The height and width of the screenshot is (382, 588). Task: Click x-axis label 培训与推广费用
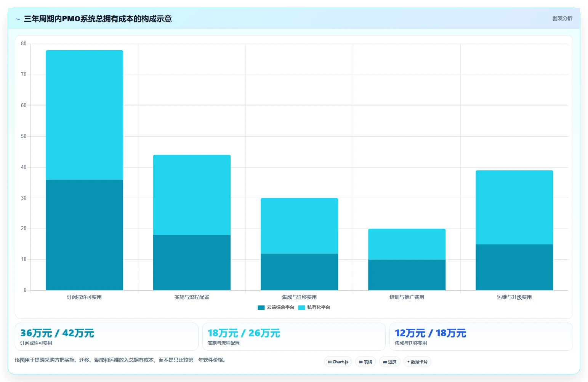tap(407, 297)
